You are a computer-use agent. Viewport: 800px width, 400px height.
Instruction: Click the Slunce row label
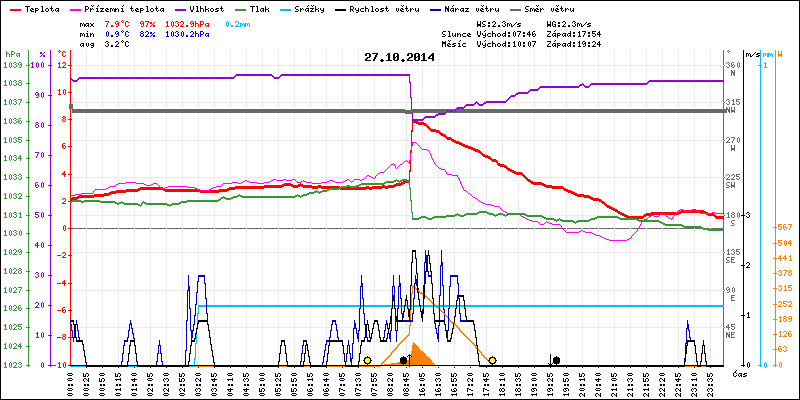(457, 34)
